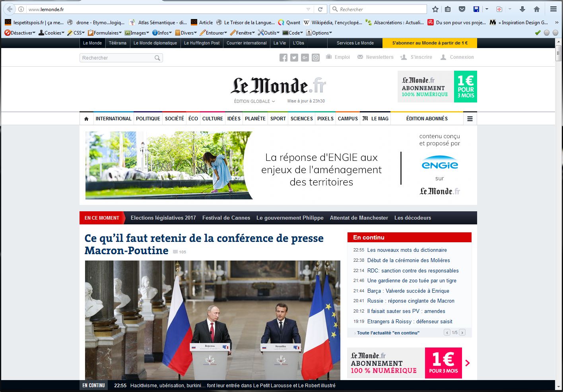Viewport: 563px width, 392px height.
Task: Open the CULTURE section
Action: [213, 119]
